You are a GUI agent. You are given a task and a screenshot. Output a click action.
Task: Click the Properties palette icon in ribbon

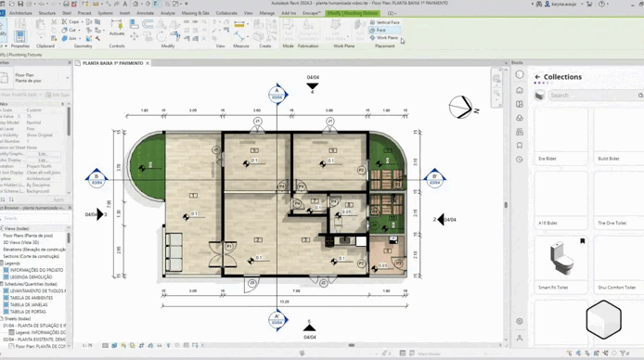click(20, 36)
